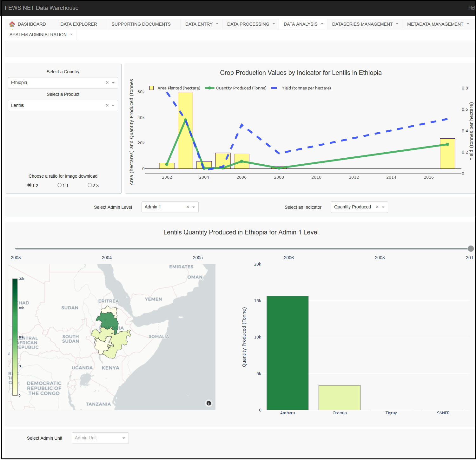Open Supporting Documents page
Image resolution: width=476 pixels, height=460 pixels.
coord(141,24)
